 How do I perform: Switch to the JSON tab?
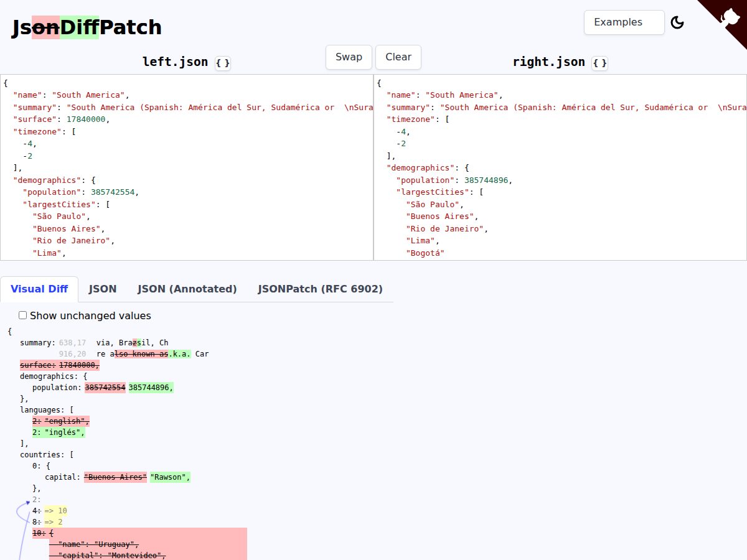point(103,289)
